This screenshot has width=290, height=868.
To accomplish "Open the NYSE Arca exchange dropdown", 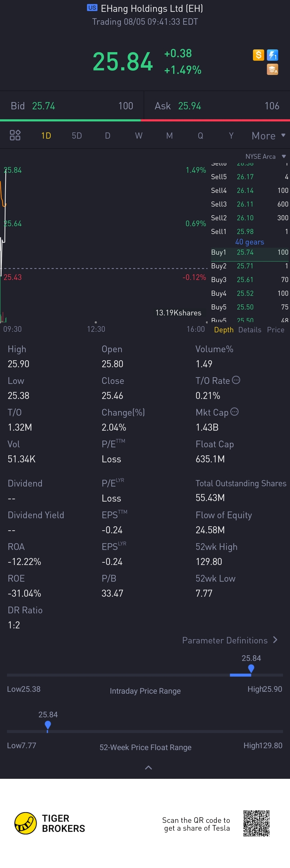I will pyautogui.click(x=265, y=156).
